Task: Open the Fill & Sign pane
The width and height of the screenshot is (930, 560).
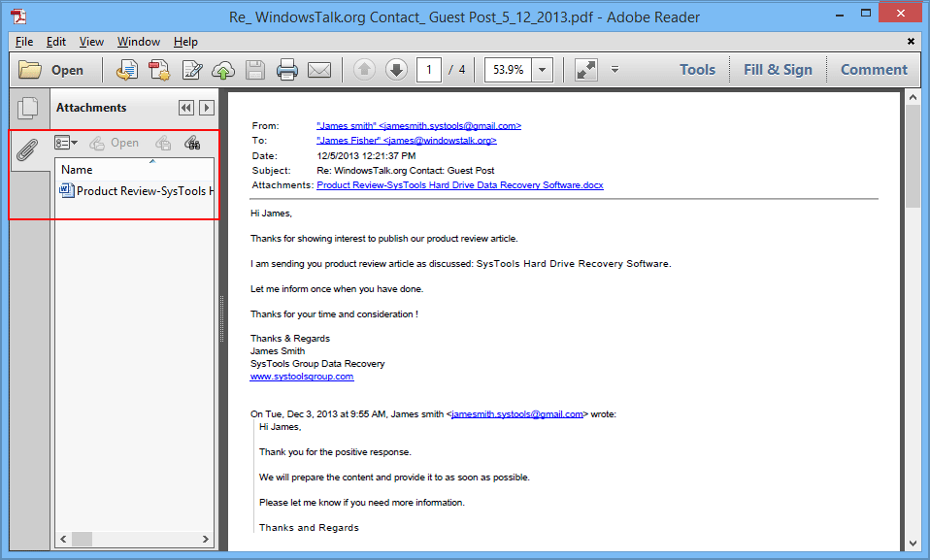Action: (x=778, y=70)
